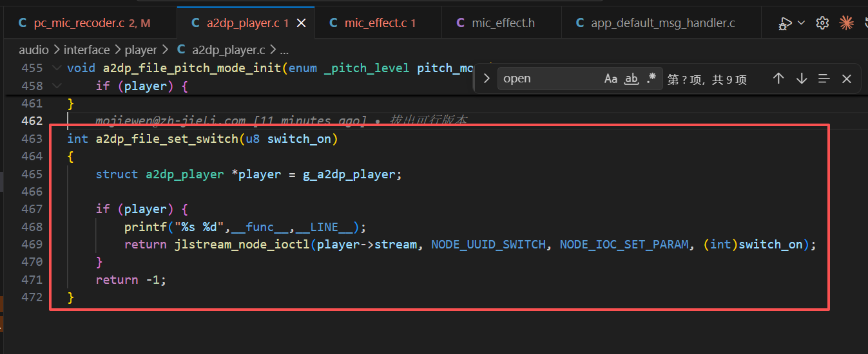Unfold the collapsed region at line 458

pos(57,86)
